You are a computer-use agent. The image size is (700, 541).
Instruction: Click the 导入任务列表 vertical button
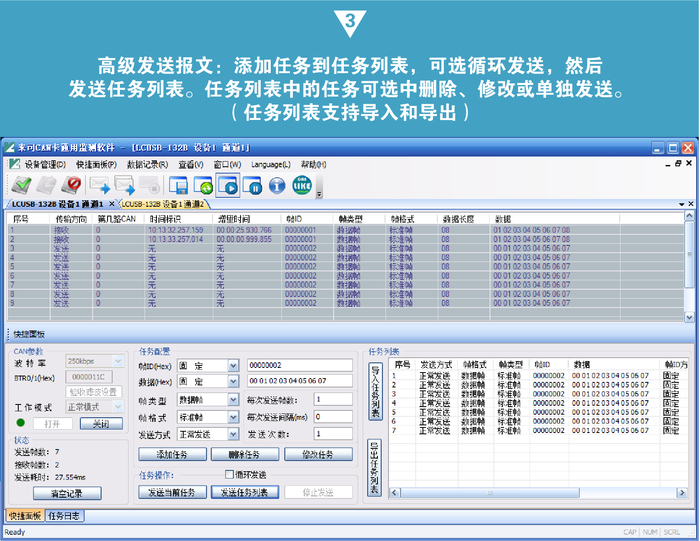375,391
